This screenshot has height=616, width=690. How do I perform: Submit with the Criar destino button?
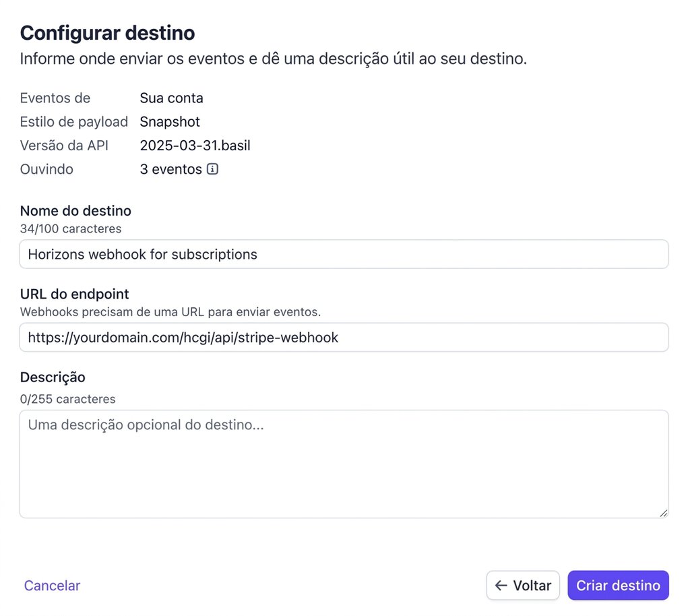(x=618, y=585)
